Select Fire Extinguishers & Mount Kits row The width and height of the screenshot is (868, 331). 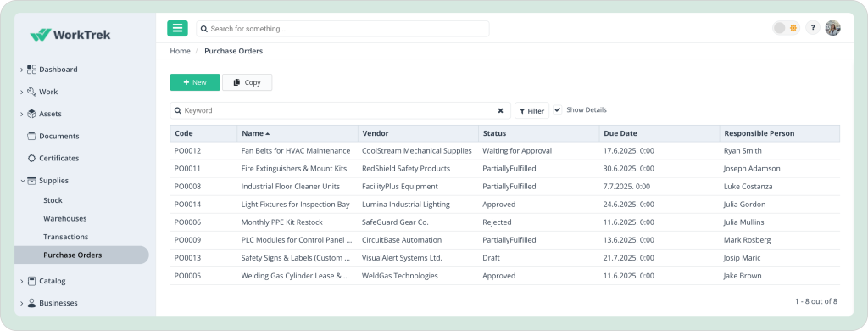[x=505, y=169]
